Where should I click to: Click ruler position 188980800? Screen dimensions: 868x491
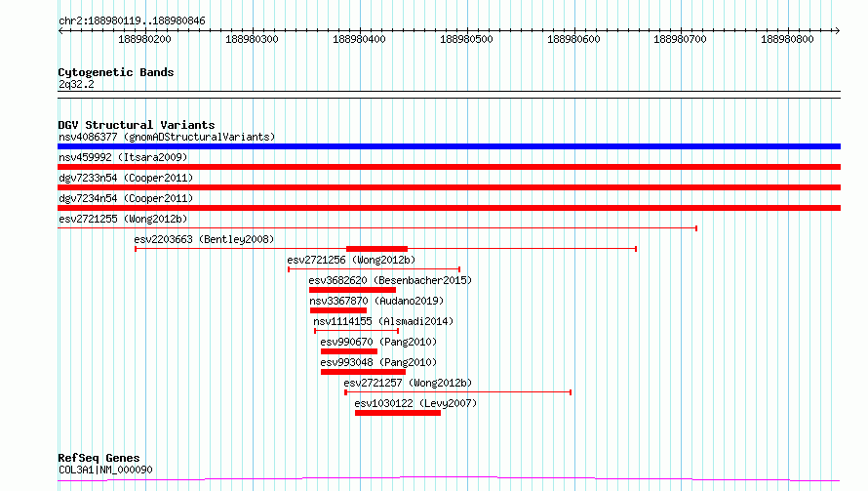point(787,39)
